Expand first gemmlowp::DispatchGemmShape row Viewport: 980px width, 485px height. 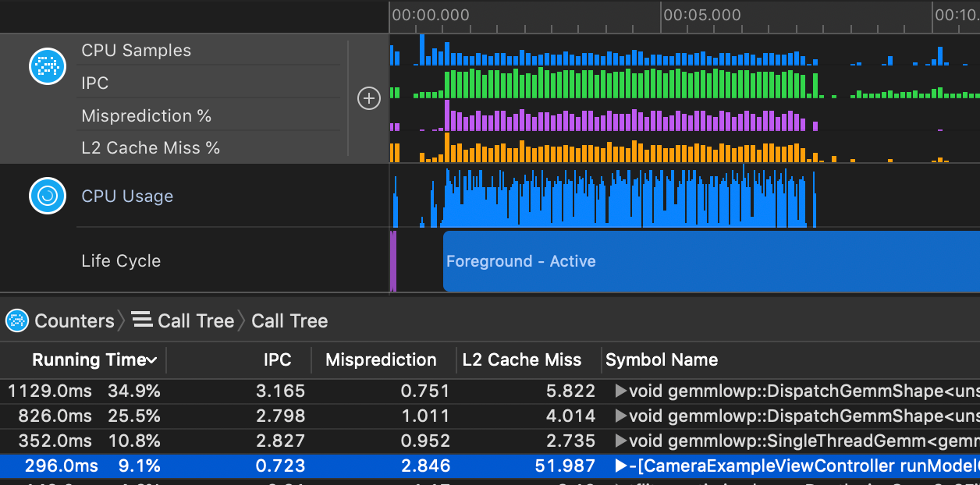click(x=621, y=391)
